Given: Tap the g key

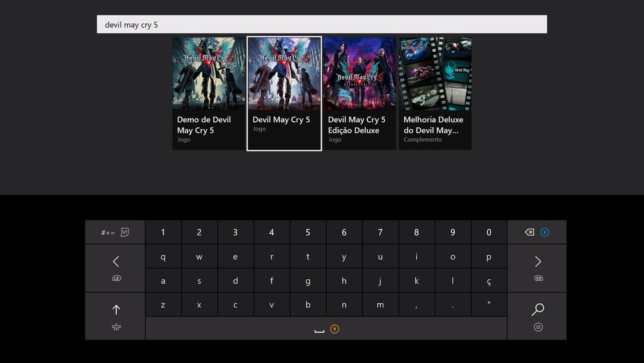Looking at the screenshot, I should pos(308,281).
